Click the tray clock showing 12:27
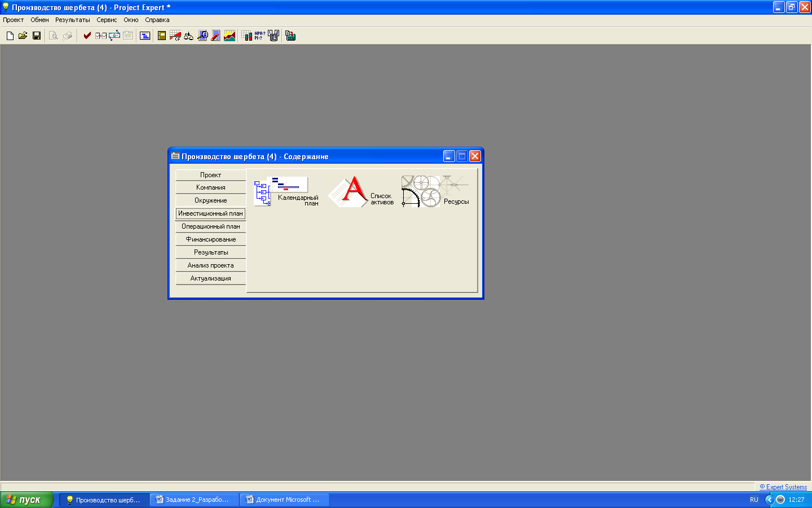Screen dimensions: 812x508 click(x=796, y=500)
